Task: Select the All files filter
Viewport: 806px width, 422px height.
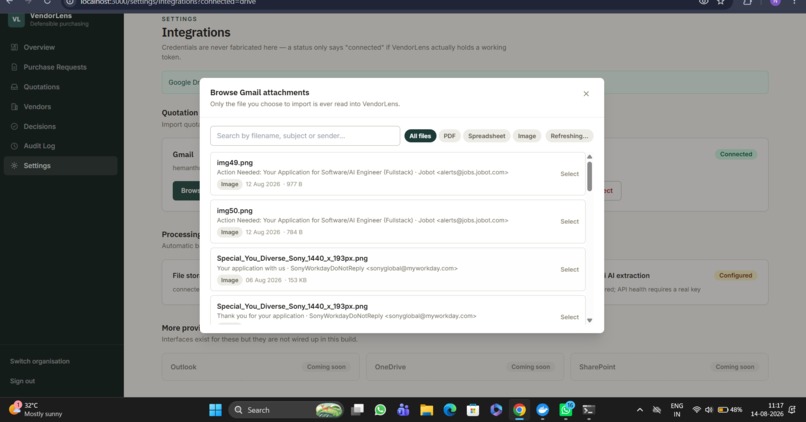Action: [x=420, y=136]
